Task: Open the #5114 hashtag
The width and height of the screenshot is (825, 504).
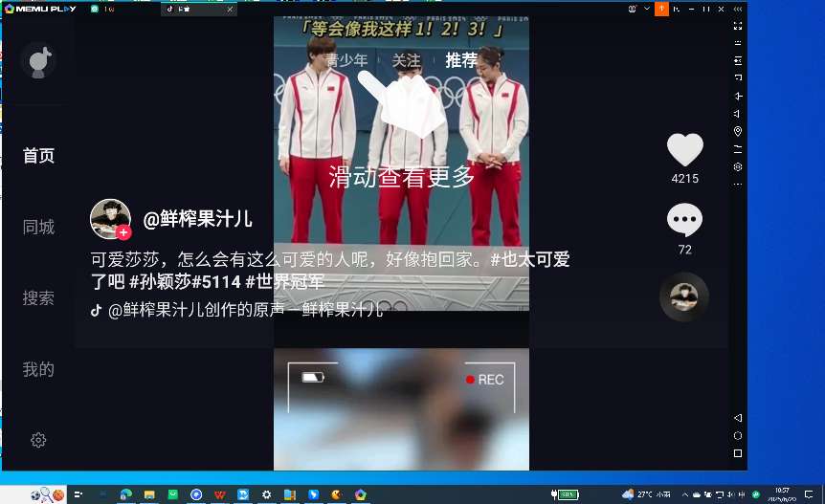Action: click(216, 282)
